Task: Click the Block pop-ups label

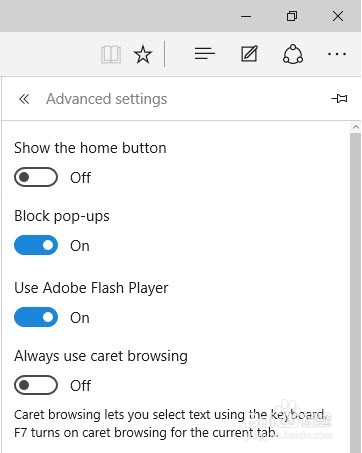Action: pos(62,216)
